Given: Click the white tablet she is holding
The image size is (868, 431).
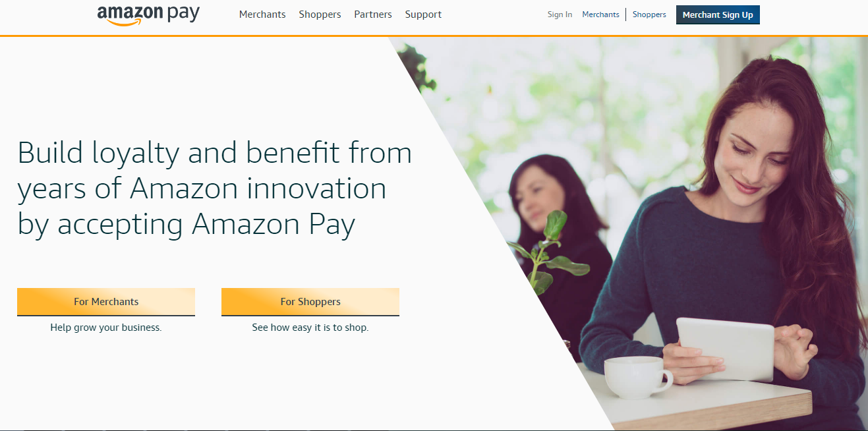Looking at the screenshot, I should [x=726, y=349].
